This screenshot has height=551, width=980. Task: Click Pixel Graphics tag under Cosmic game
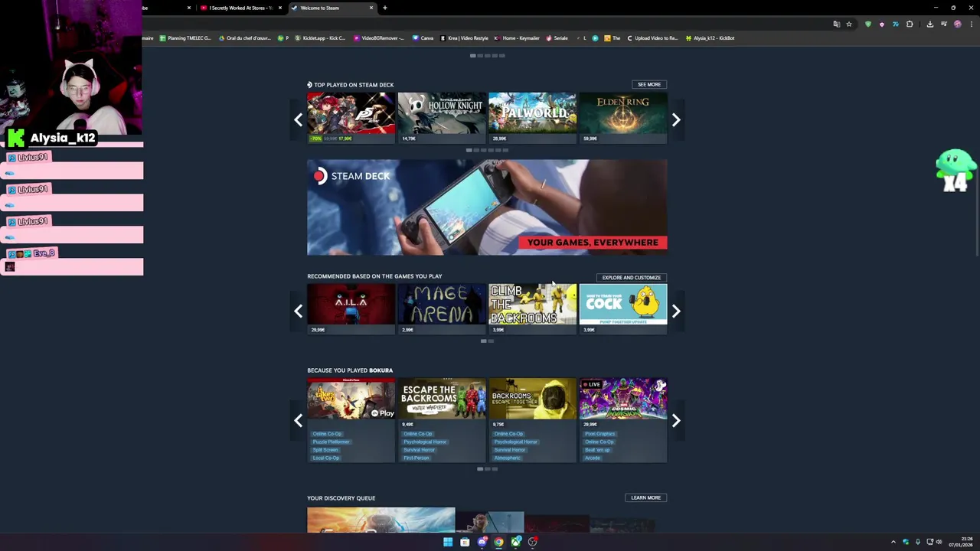click(599, 434)
